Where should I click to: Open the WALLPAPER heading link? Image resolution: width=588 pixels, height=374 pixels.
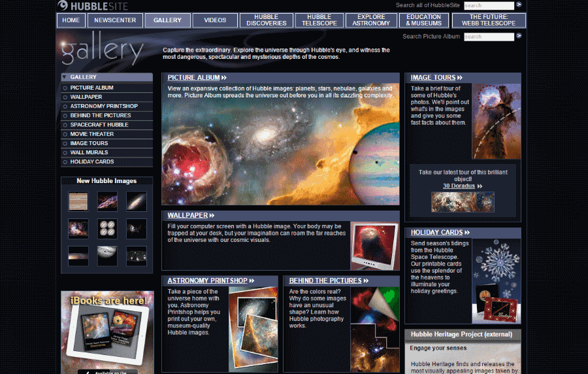(191, 215)
